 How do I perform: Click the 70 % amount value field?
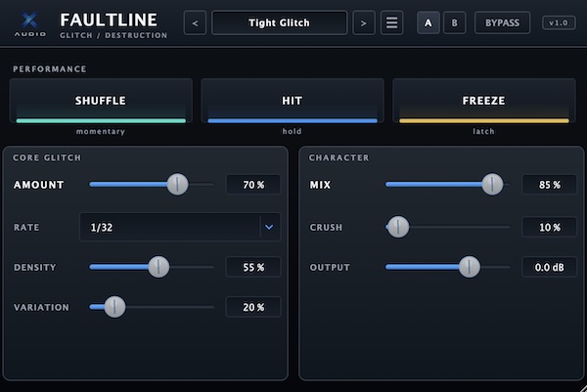(253, 185)
